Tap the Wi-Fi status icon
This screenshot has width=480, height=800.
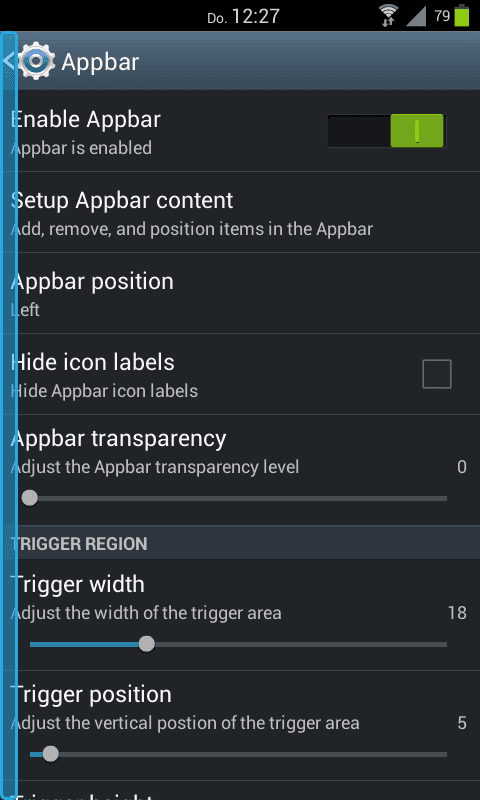pyautogui.click(x=389, y=16)
